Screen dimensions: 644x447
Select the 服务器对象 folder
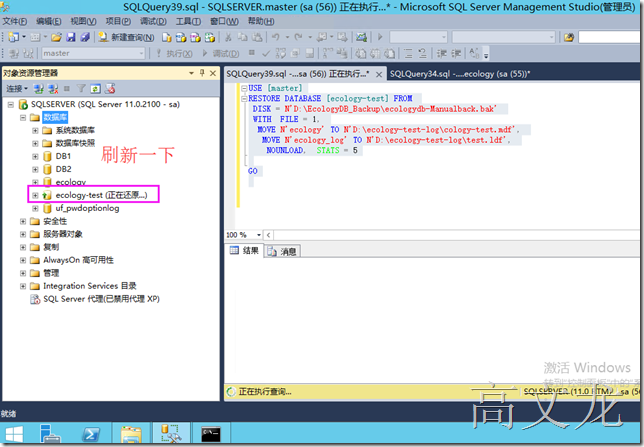tap(63, 234)
